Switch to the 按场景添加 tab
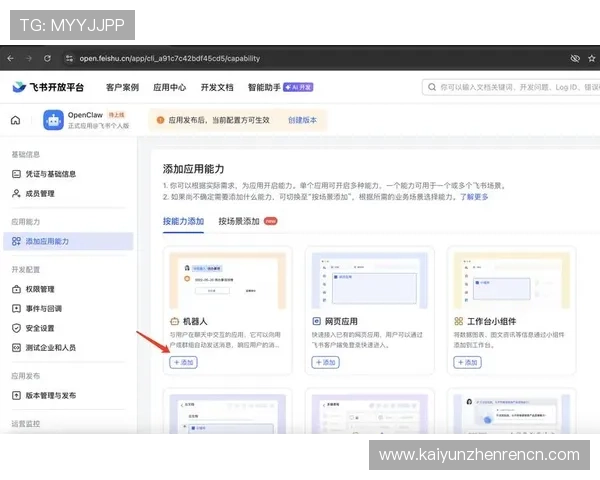 (x=239, y=221)
